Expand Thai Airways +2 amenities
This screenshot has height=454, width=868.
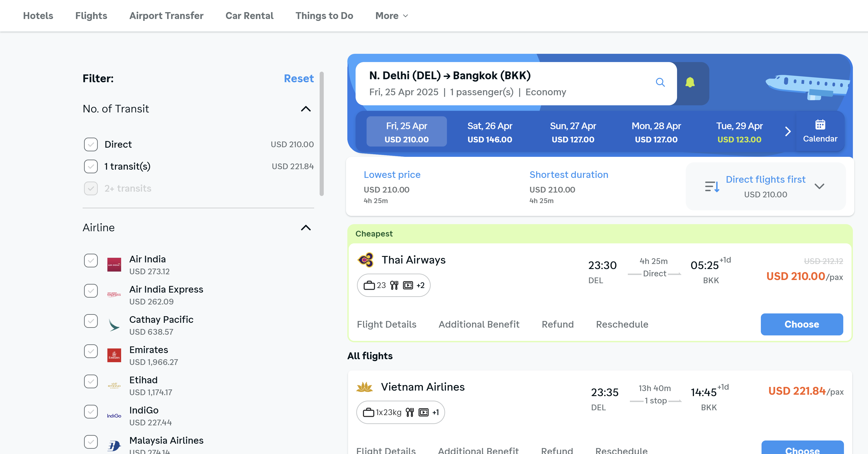pyautogui.click(x=420, y=285)
